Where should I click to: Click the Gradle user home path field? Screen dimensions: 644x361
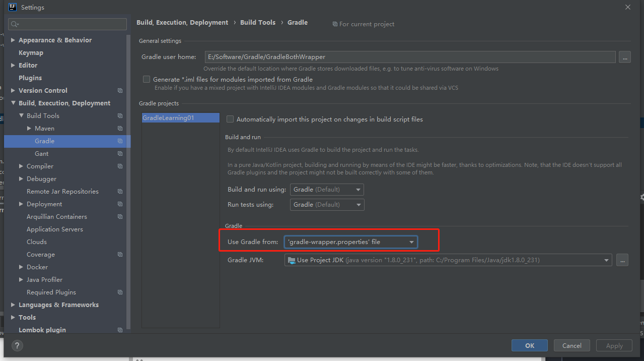click(x=410, y=57)
